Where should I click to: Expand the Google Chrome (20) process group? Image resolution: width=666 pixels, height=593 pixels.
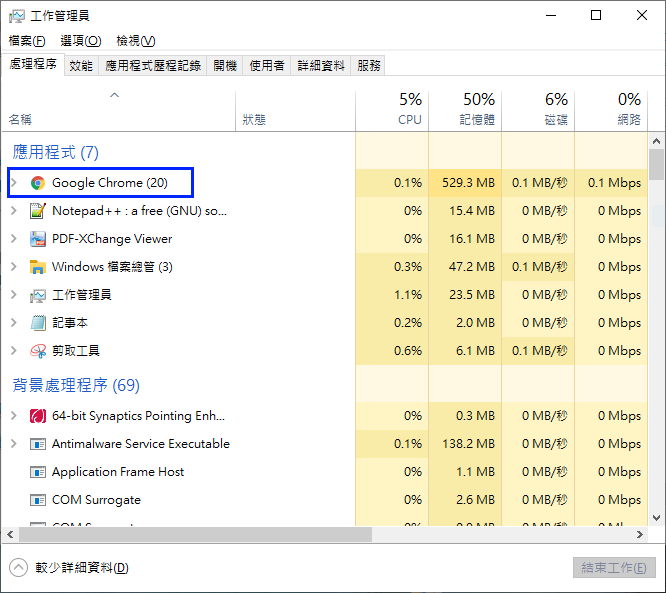click(x=14, y=183)
